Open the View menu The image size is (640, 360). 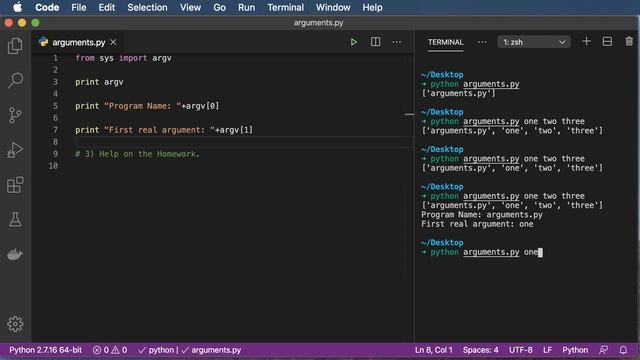[191, 7]
